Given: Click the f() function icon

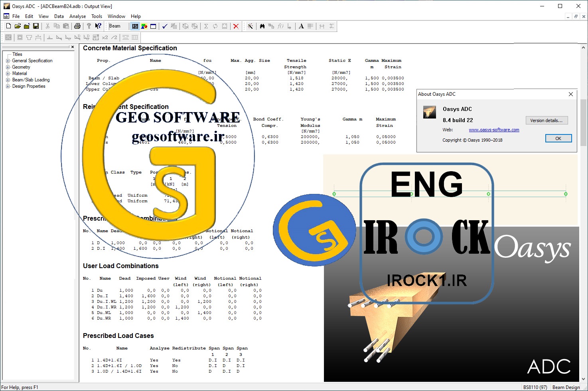Looking at the screenshot, I should (x=280, y=26).
